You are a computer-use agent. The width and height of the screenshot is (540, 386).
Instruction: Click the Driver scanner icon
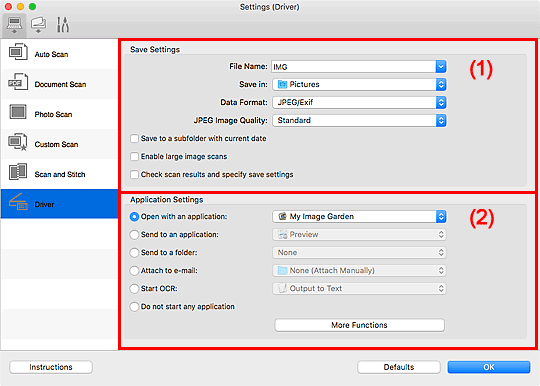18,202
